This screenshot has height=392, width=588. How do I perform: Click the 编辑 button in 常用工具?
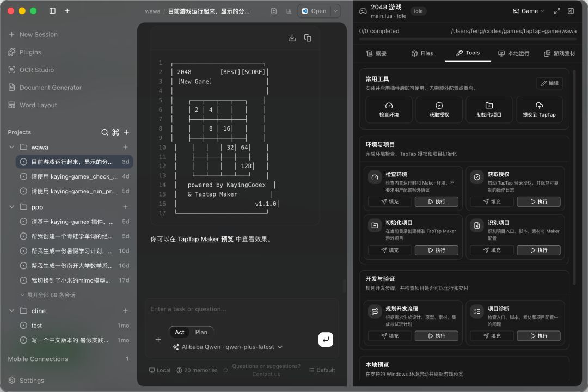[x=550, y=83]
